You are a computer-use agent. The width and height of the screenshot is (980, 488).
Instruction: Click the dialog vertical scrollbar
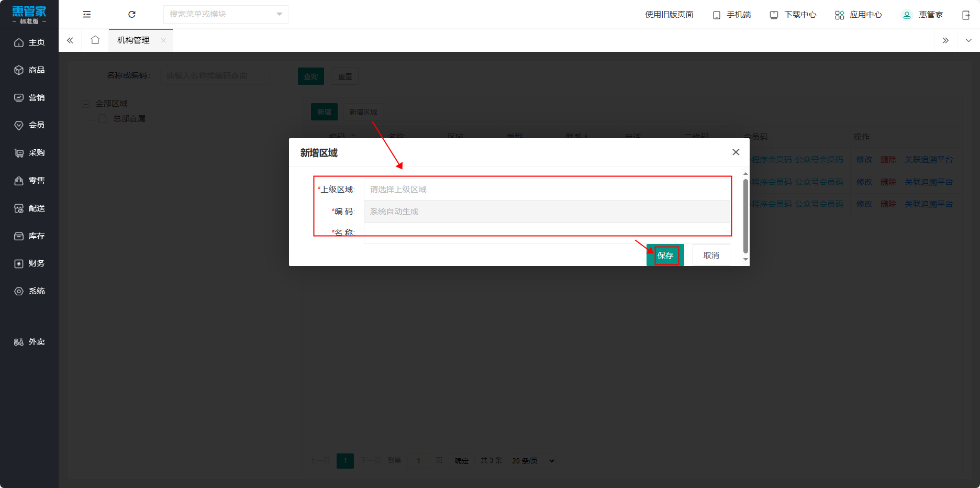coord(745,216)
